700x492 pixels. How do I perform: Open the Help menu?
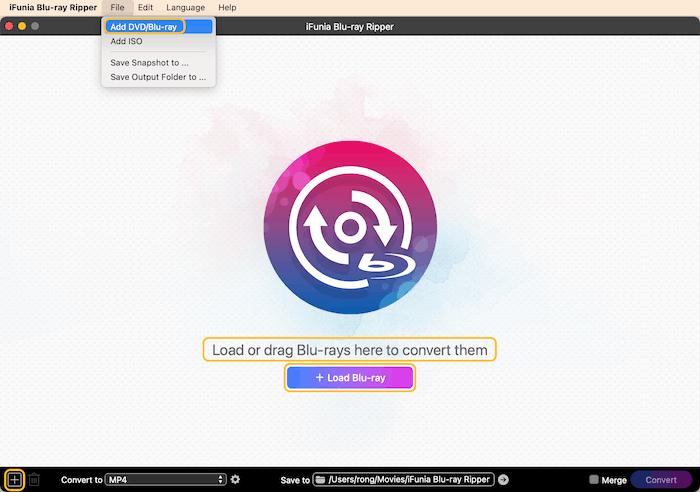(x=227, y=7)
